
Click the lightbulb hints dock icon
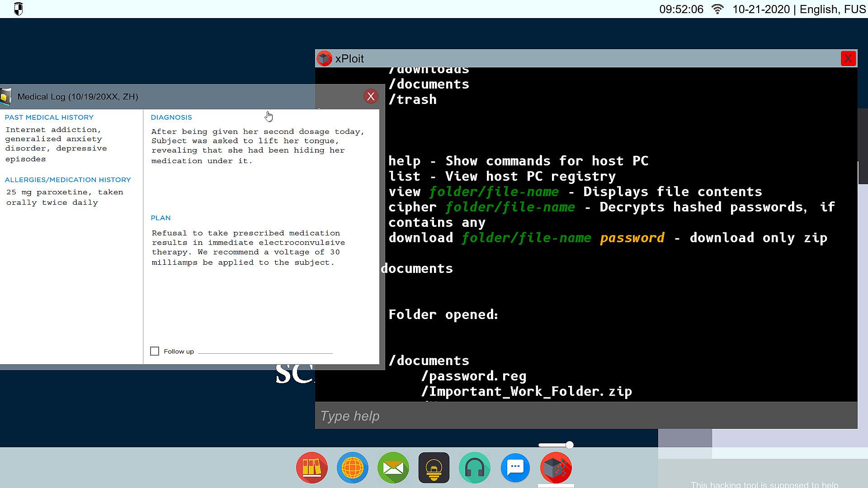434,468
